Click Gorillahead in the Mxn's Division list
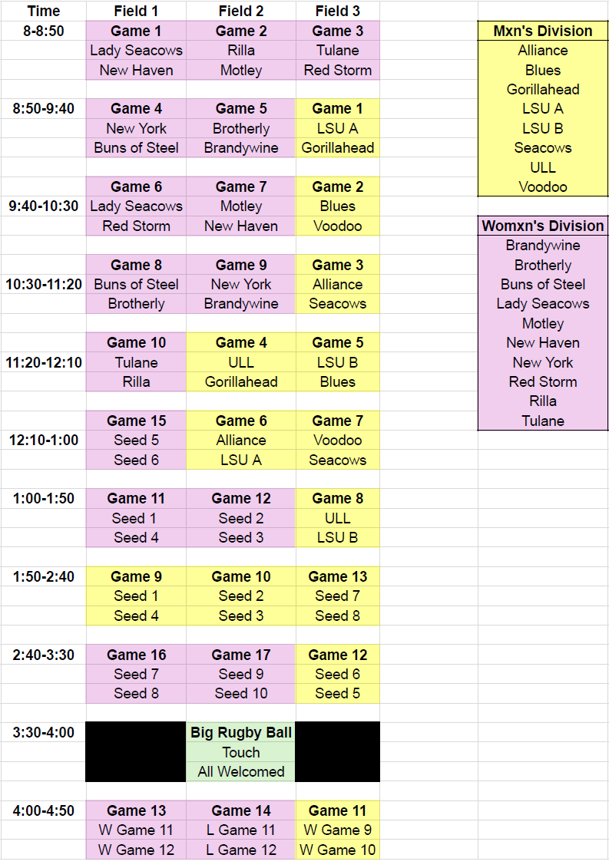609x868 pixels. 543,90
